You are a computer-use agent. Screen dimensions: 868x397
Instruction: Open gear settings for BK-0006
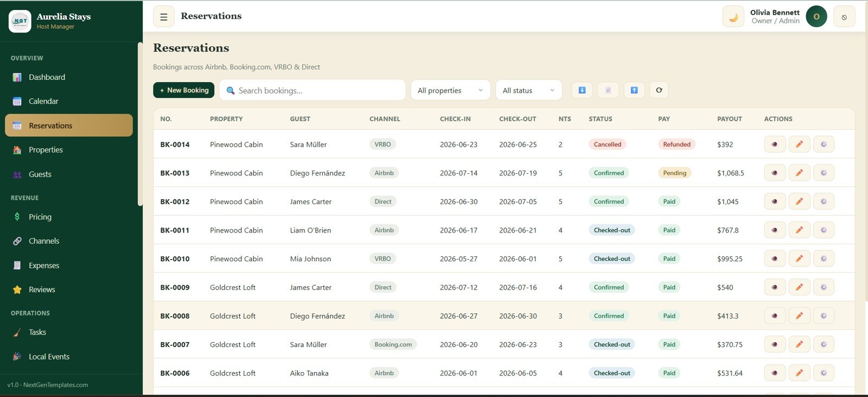point(824,373)
